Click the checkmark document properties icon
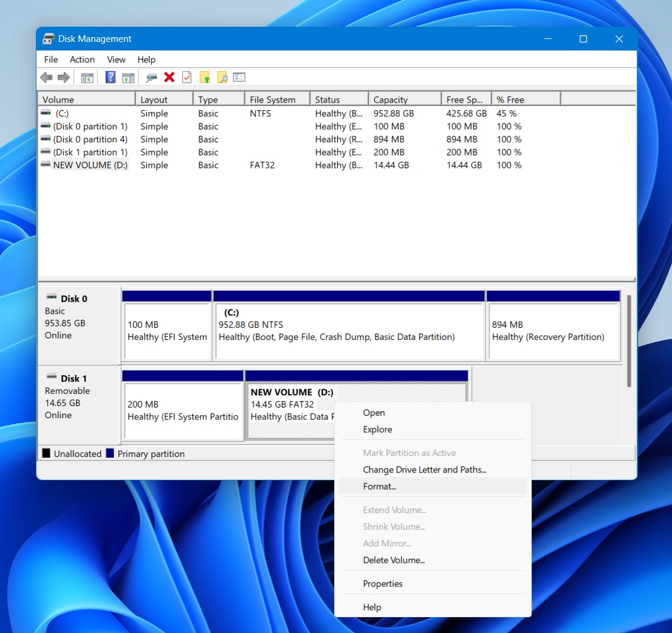 pos(187,77)
